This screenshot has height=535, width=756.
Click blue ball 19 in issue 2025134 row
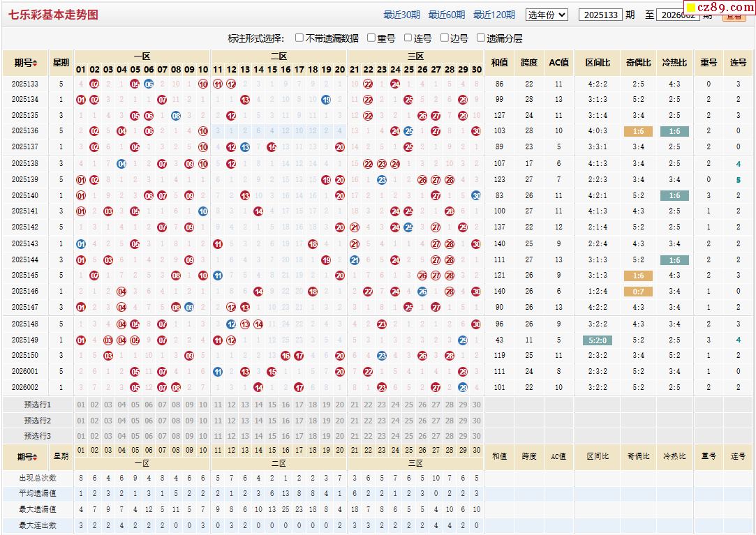click(x=326, y=100)
